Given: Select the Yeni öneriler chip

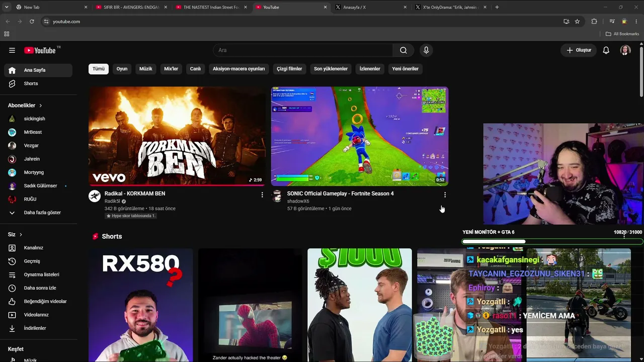Looking at the screenshot, I should click(x=406, y=69).
